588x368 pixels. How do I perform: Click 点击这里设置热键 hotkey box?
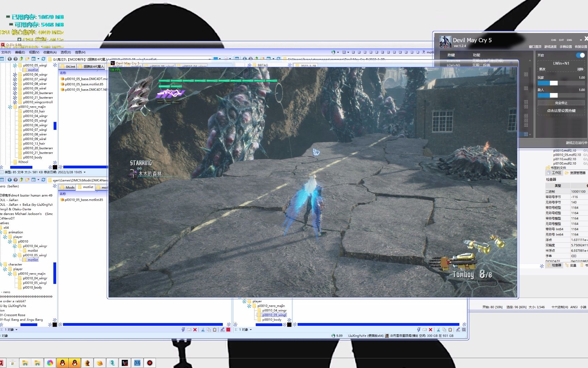tap(561, 111)
